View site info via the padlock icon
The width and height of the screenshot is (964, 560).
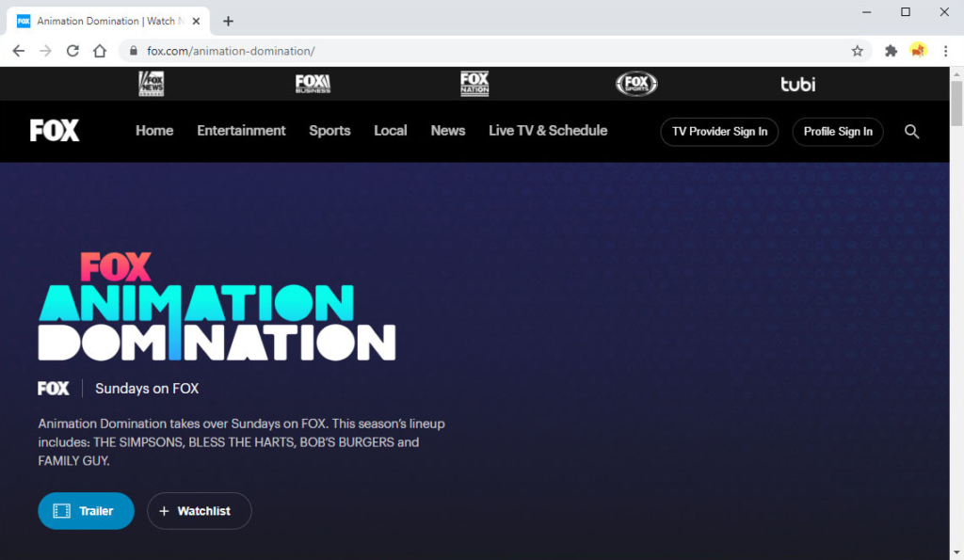click(133, 51)
